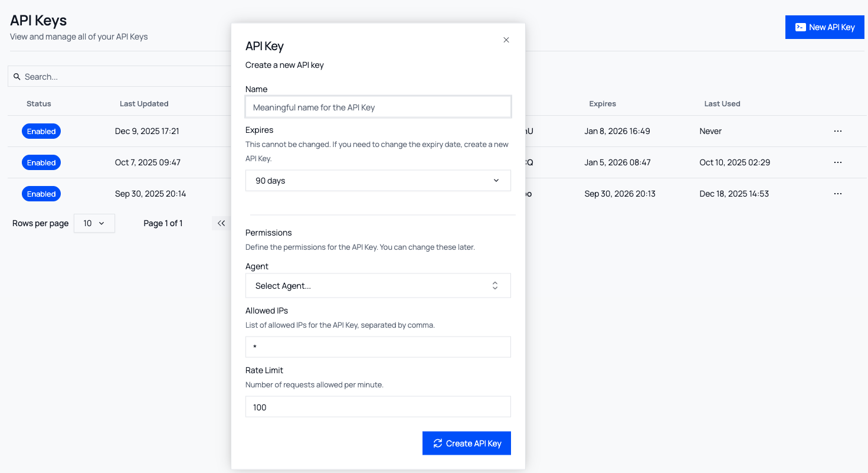Click the Create API Key button

point(466,443)
